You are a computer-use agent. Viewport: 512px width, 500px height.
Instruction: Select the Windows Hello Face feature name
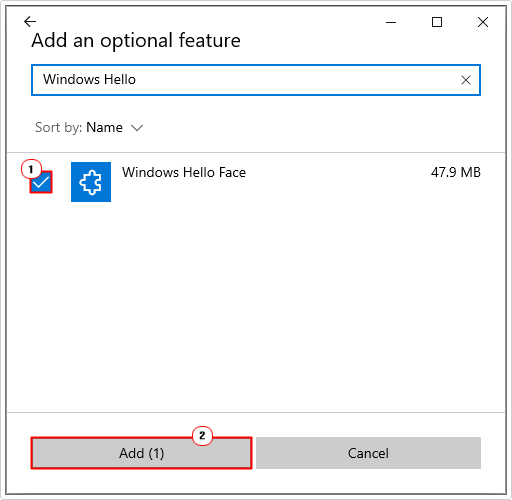(184, 173)
